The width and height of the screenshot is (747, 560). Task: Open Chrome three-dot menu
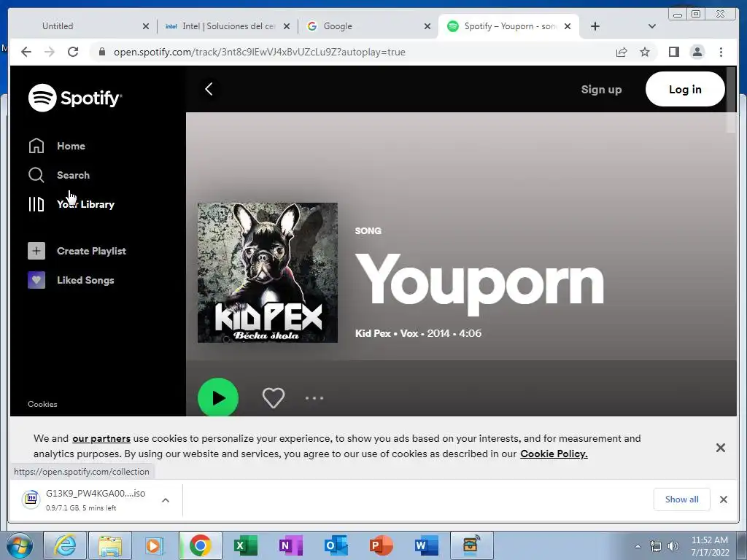tap(721, 52)
